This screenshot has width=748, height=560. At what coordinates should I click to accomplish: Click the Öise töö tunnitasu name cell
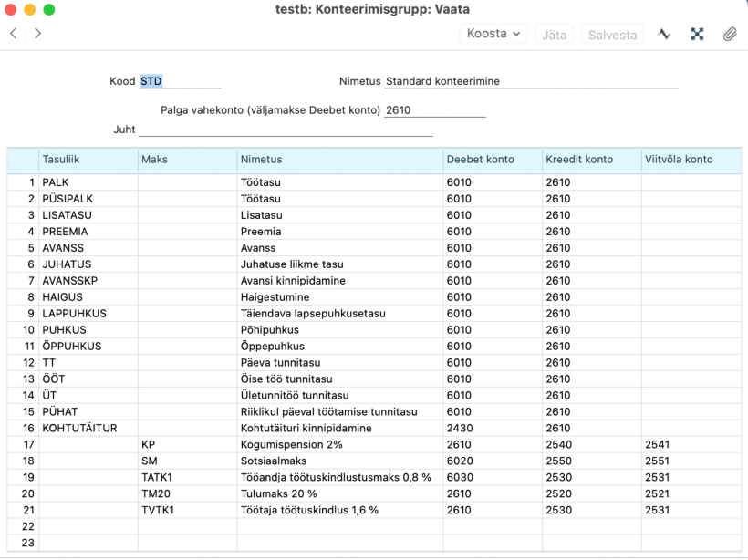point(340,379)
